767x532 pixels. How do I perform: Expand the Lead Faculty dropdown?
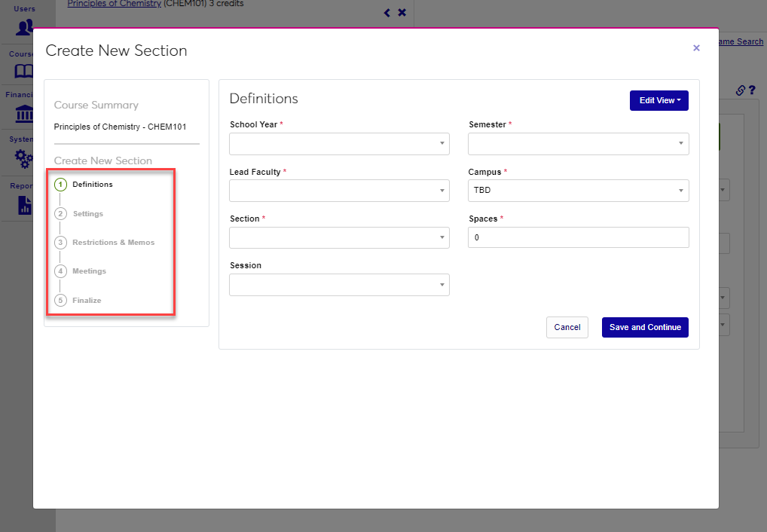[339, 191]
